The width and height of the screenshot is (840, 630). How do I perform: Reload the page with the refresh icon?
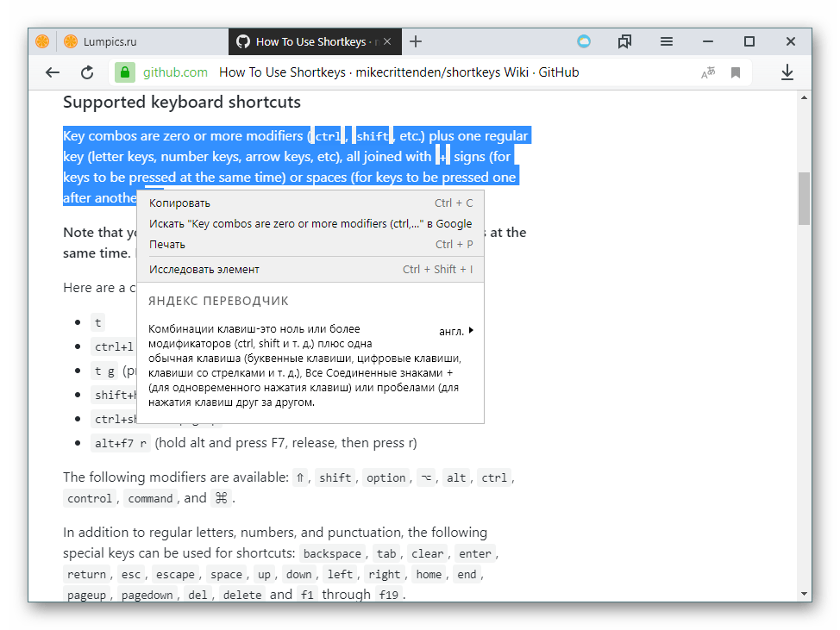pyautogui.click(x=88, y=73)
